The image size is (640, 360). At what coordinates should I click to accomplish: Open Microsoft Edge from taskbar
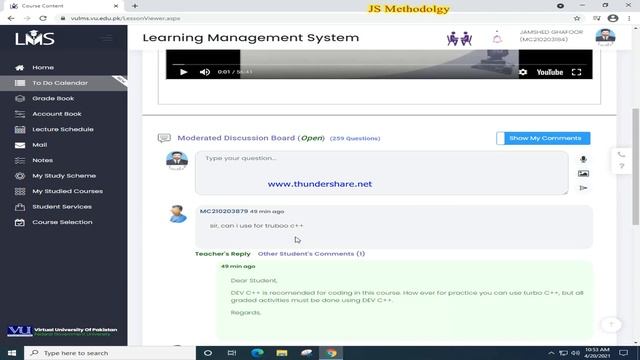tap(257, 353)
